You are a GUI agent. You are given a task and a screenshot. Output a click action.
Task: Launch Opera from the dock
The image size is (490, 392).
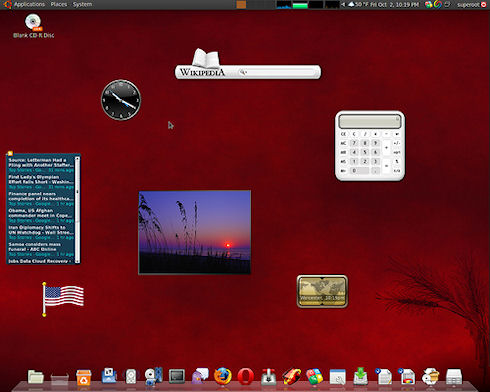(x=246, y=377)
